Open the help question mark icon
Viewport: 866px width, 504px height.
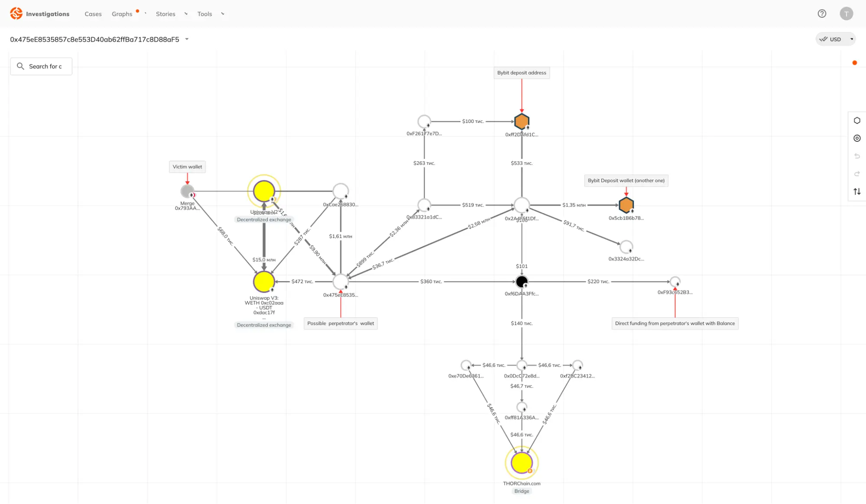[822, 13]
